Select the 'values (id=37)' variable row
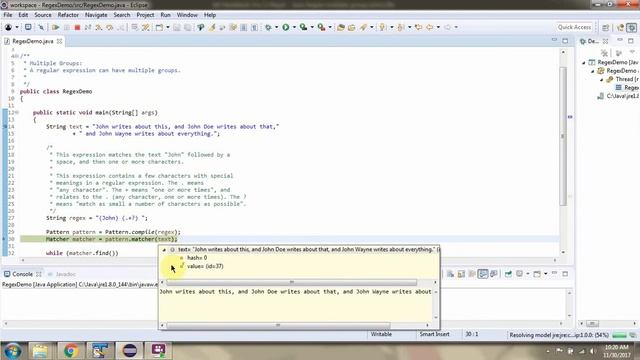Image resolution: width=640 pixels, height=360 pixels. (205, 266)
